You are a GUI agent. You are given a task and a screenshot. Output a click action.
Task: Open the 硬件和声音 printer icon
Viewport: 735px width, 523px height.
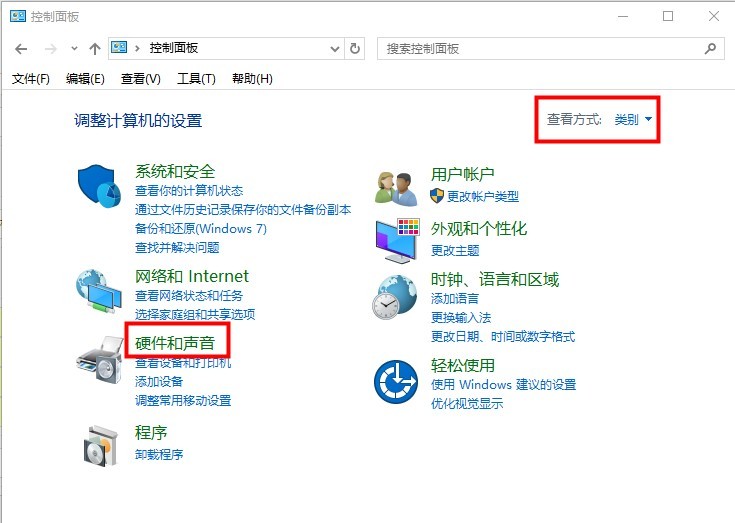tap(99, 360)
